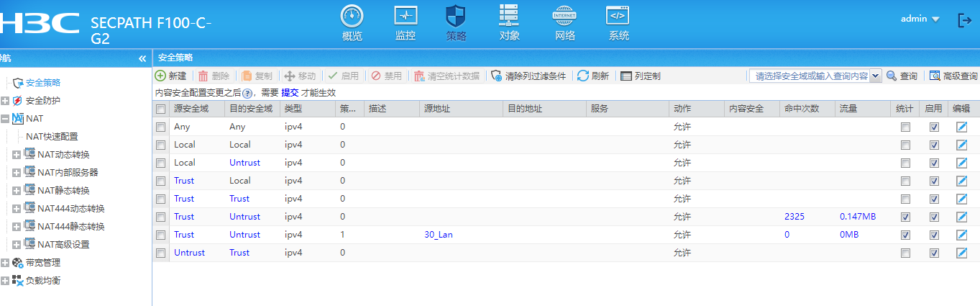The height and width of the screenshot is (306, 980).
Task: Open the 系统 system section
Action: 618,22
